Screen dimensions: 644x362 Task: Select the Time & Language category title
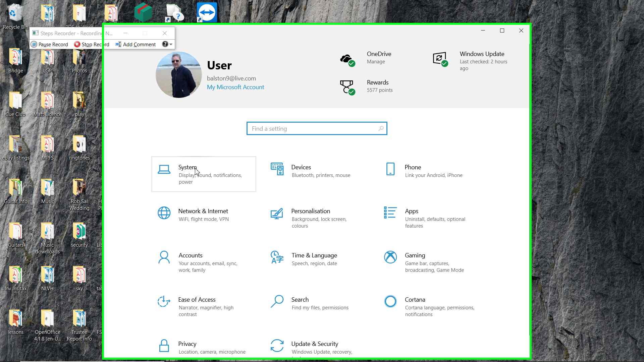click(x=314, y=255)
